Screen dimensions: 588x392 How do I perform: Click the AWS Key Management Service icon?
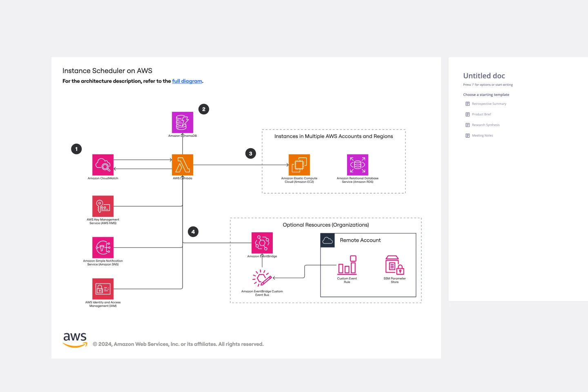click(103, 206)
